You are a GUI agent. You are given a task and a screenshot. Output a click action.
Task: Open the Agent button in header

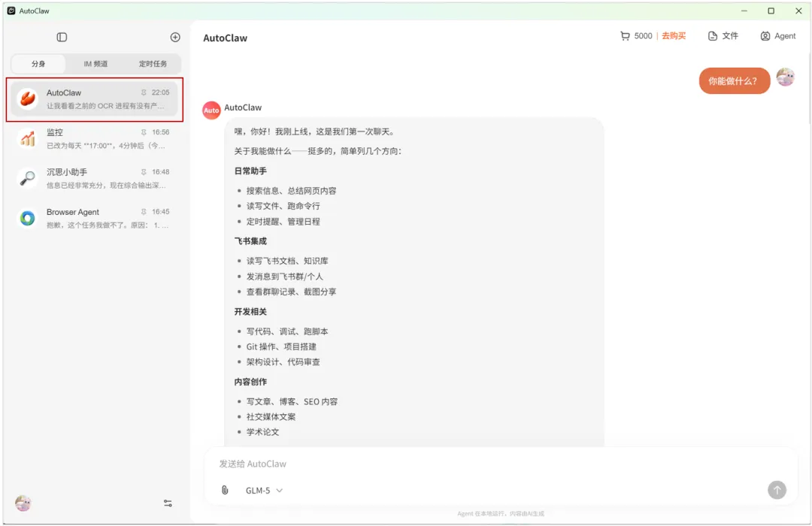coord(778,36)
